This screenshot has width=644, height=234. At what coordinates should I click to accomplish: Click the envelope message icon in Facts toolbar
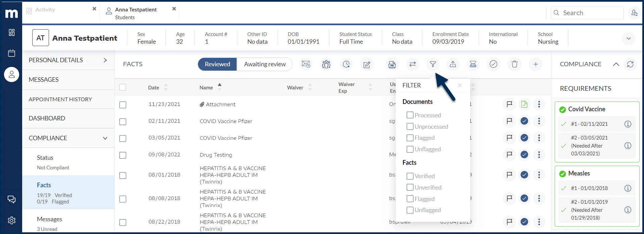point(306,64)
